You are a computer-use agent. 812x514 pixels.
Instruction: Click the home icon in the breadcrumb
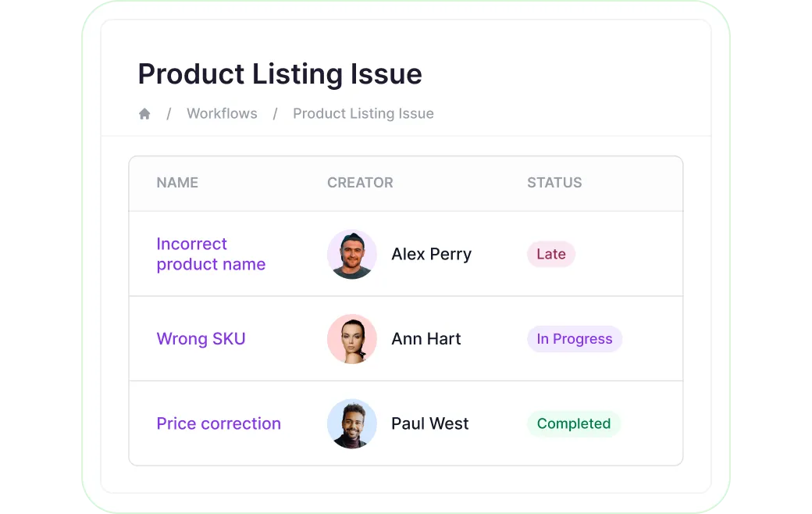coord(144,114)
